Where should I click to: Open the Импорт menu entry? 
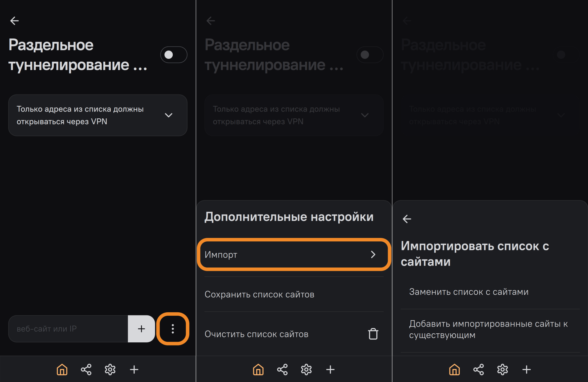(x=285, y=255)
